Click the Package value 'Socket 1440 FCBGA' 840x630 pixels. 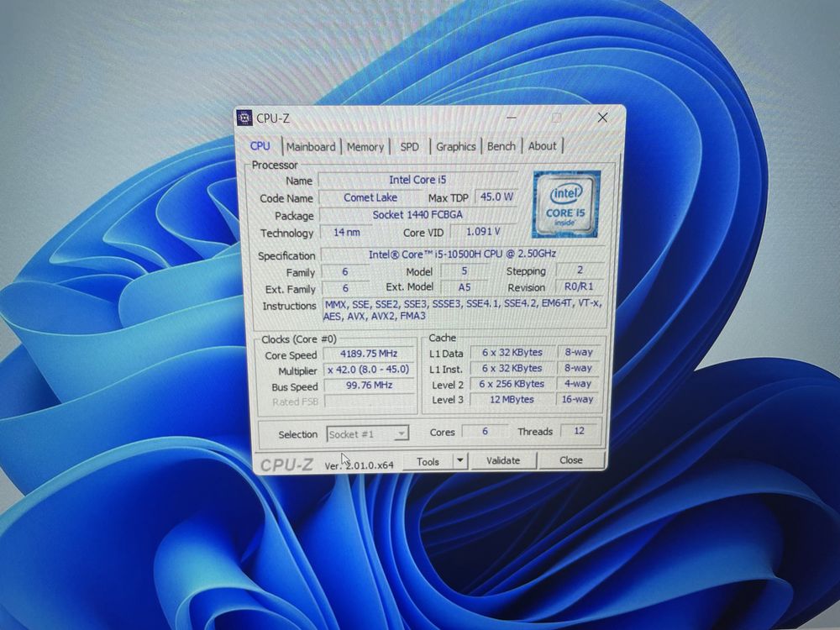(x=417, y=215)
